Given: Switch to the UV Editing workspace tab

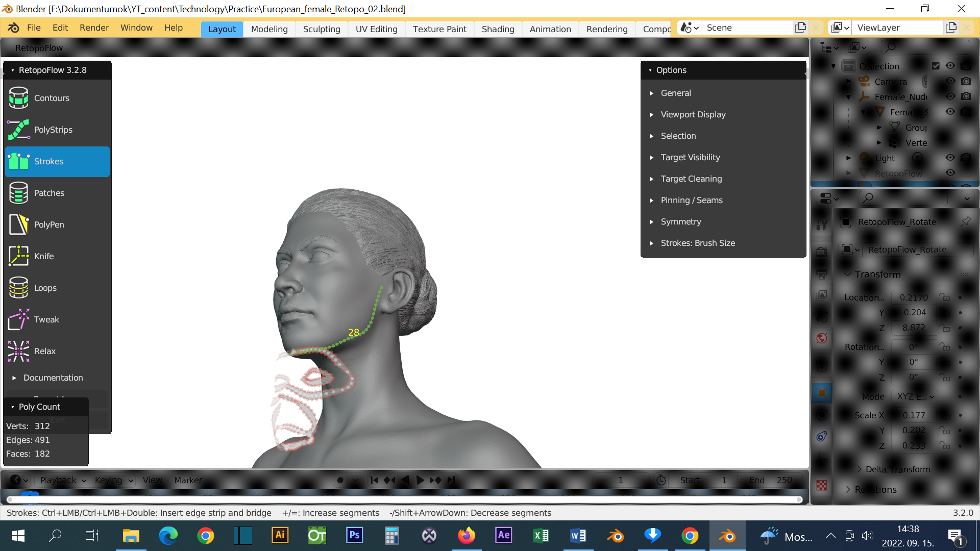Looking at the screenshot, I should point(376,29).
